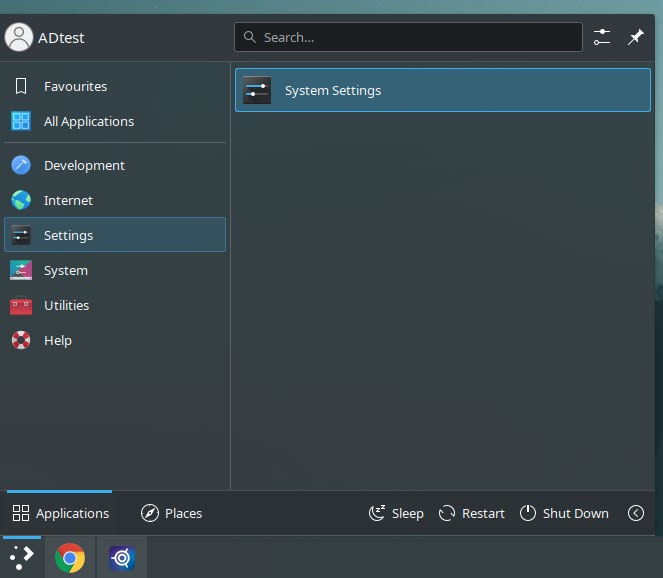Expand more power options arrow

coord(636,513)
